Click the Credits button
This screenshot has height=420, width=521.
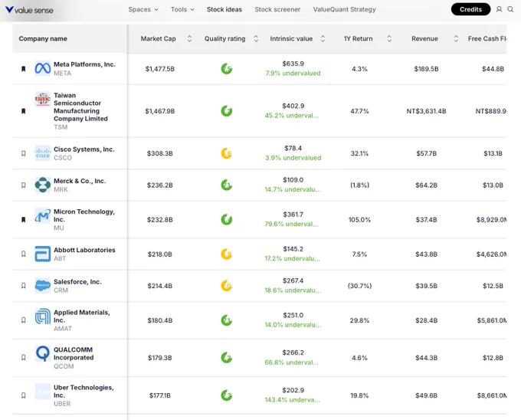click(x=470, y=9)
